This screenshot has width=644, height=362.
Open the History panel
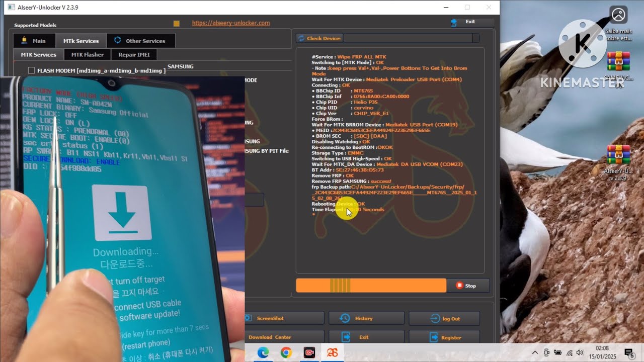click(x=366, y=318)
